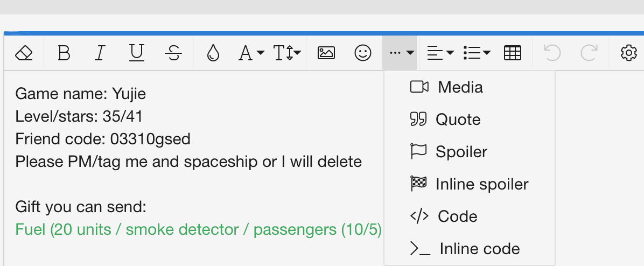644x266 pixels.
Task: Toggle underline formatting
Action: (x=137, y=53)
